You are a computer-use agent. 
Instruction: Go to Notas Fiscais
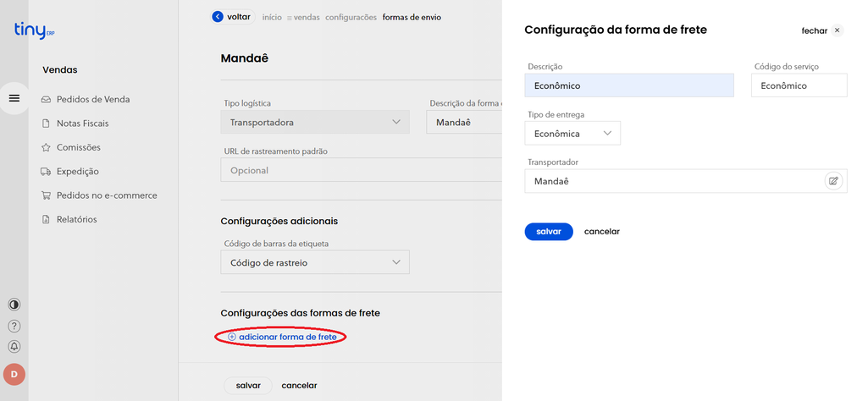click(82, 124)
